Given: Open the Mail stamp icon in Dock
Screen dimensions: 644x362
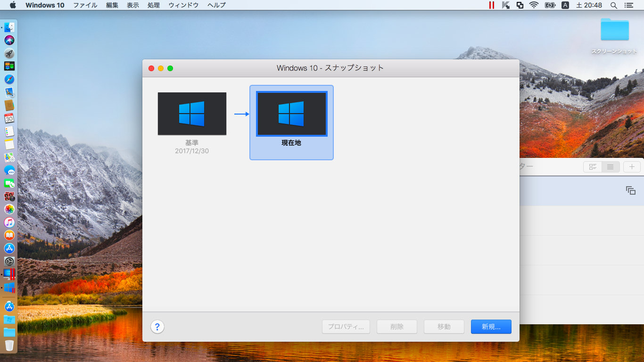Looking at the screenshot, I should click(9, 92).
